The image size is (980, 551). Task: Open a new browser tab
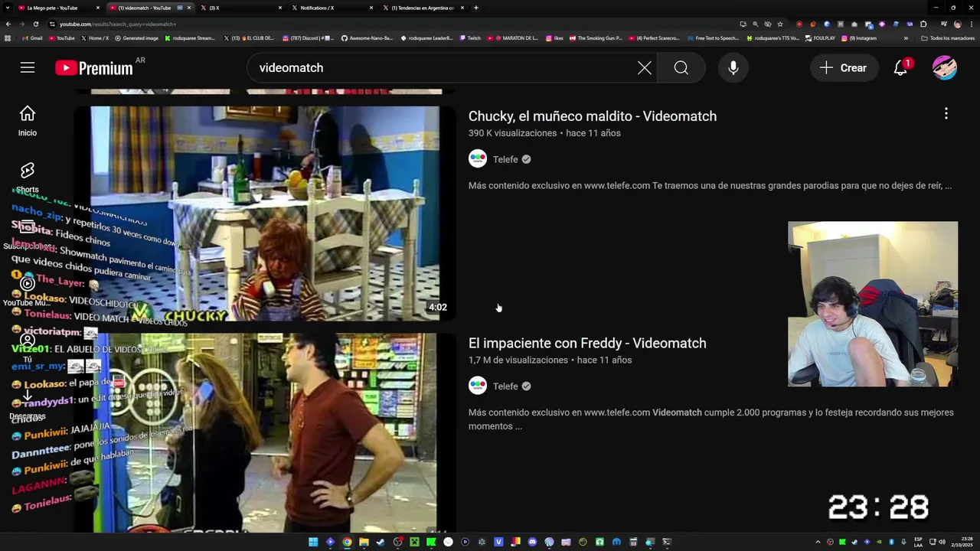[x=476, y=8]
